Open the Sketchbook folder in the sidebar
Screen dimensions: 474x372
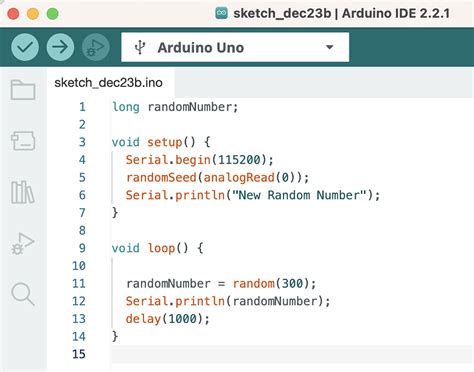[x=23, y=90]
